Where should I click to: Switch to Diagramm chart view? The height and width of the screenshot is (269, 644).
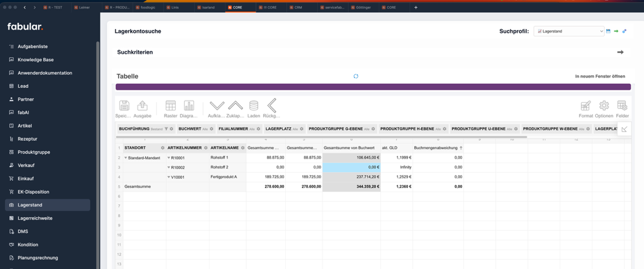coord(189,106)
